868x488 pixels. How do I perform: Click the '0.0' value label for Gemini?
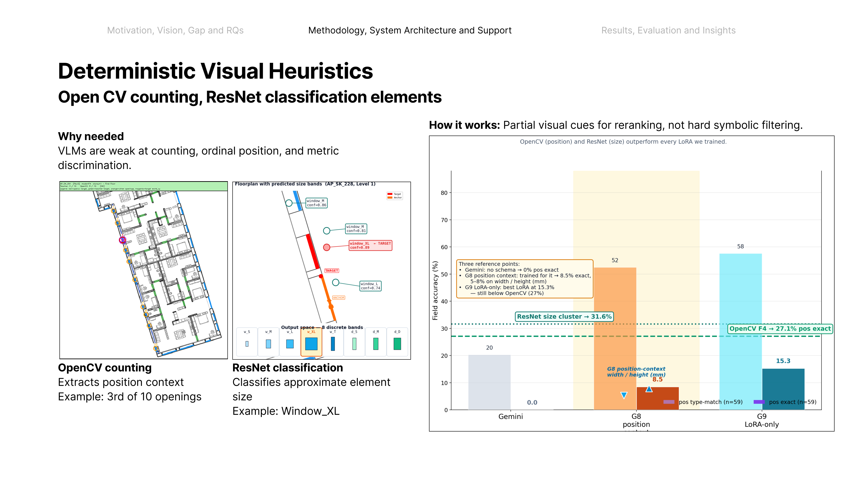pos(532,402)
